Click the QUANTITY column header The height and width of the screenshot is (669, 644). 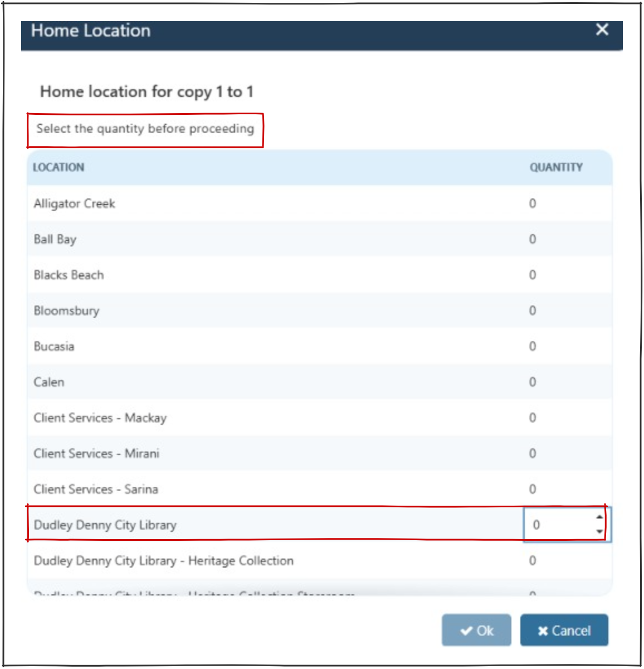point(556,167)
